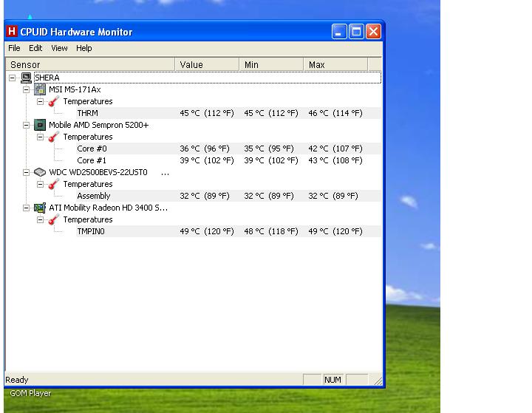Click the window resize grip corner

[378, 380]
